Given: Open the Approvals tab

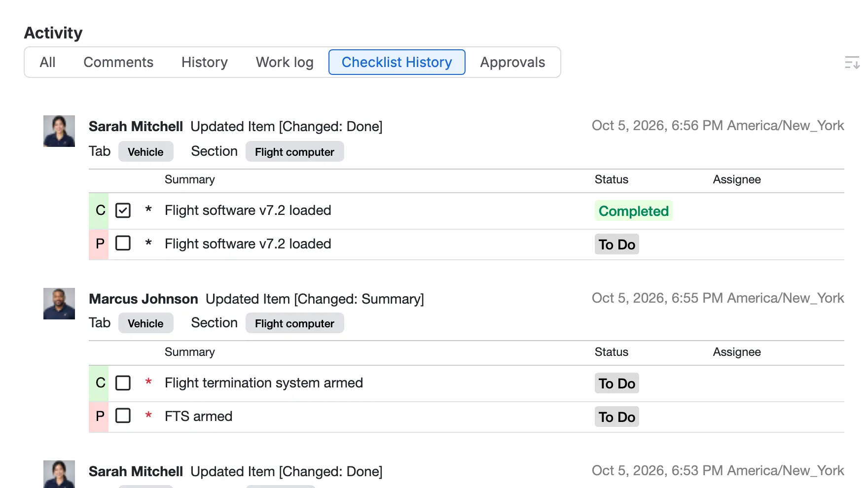Looking at the screenshot, I should pyautogui.click(x=512, y=62).
